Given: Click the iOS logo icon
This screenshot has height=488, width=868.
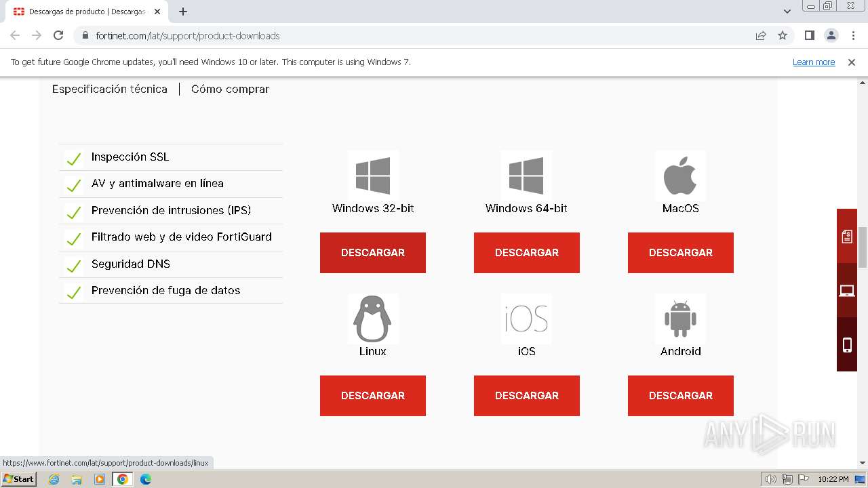Looking at the screenshot, I should pyautogui.click(x=526, y=319).
